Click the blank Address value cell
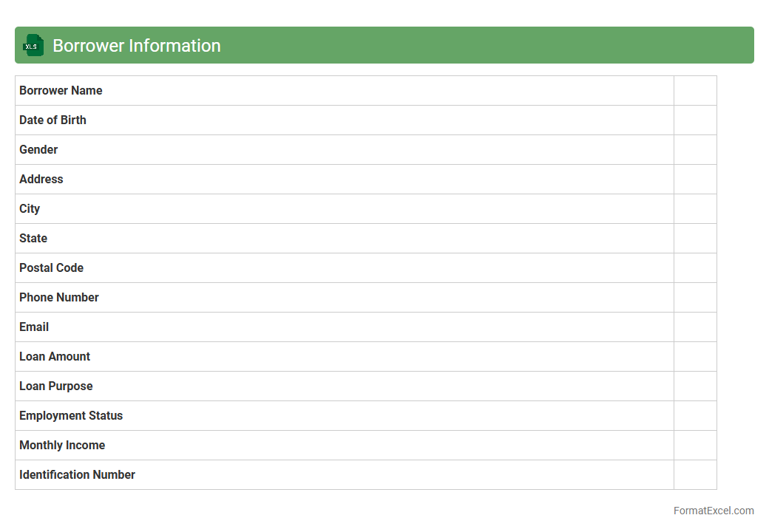Viewport: 769px width, 532px height. point(695,180)
